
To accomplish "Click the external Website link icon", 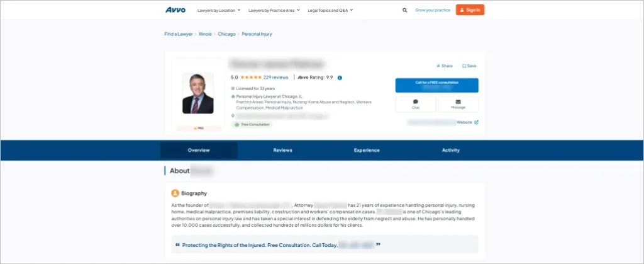I will pyautogui.click(x=477, y=122).
